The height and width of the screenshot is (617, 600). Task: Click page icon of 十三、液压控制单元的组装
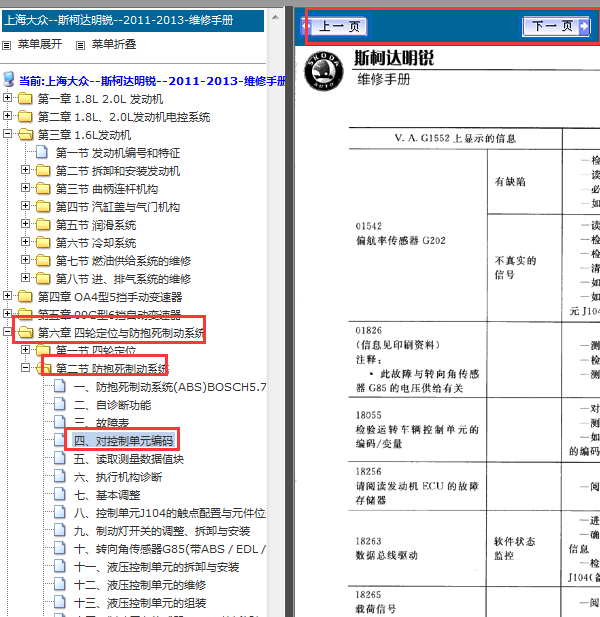pyautogui.click(x=60, y=602)
